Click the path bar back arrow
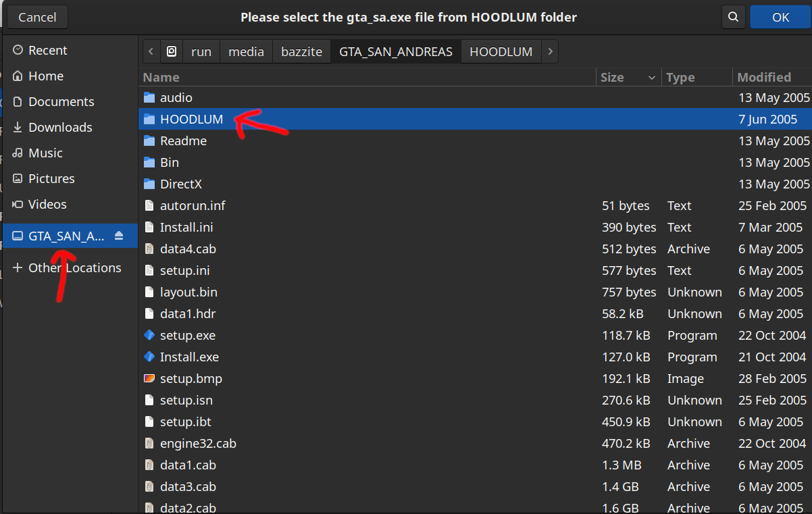The image size is (812, 514). click(151, 51)
